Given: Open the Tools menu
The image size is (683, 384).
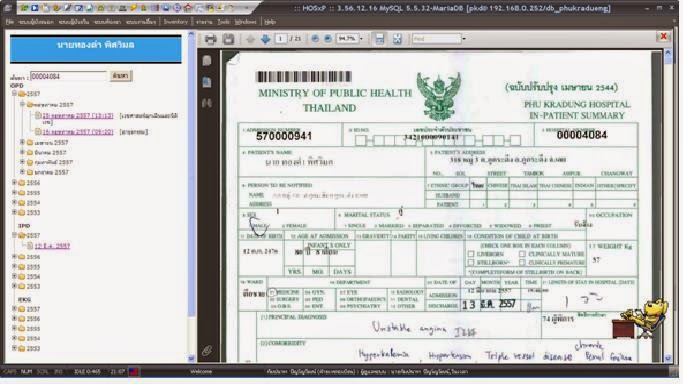Looking at the screenshot, I should pyautogui.click(x=223, y=21).
